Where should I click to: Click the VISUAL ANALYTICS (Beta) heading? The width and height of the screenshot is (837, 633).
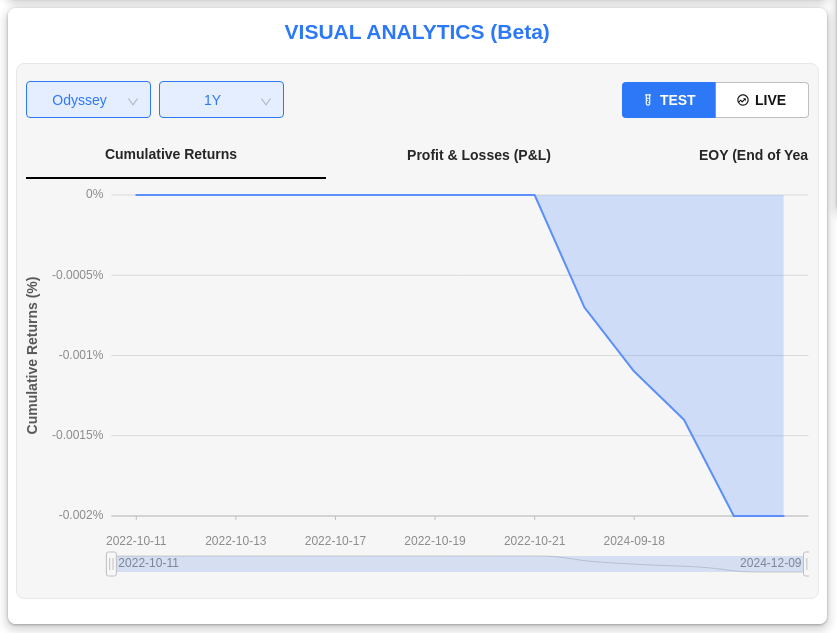tap(417, 32)
